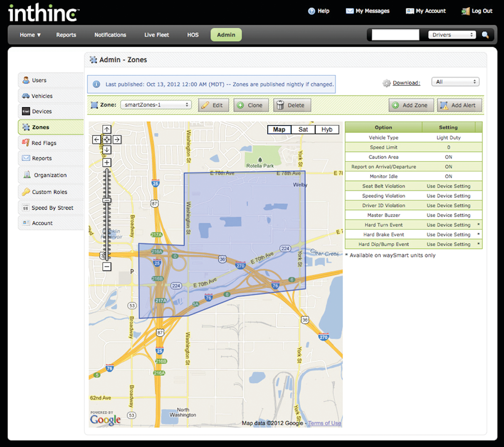Viewport: 504px width, 447px height.
Task: Open the Terms of Use link
Action: [x=325, y=423]
